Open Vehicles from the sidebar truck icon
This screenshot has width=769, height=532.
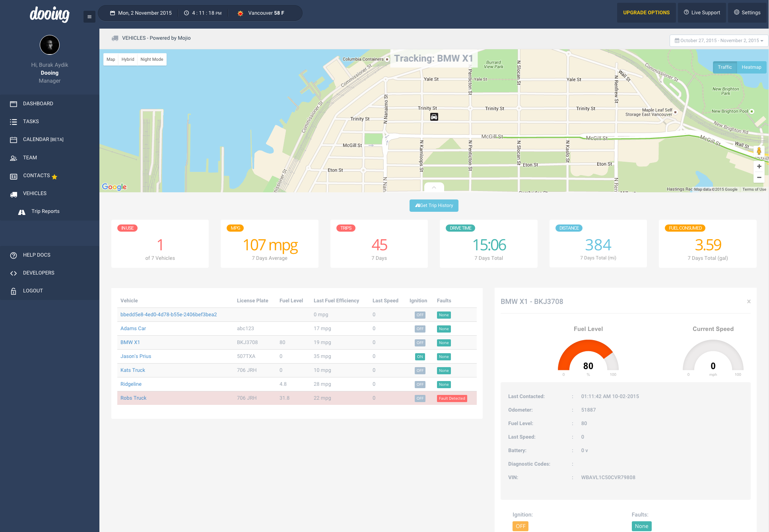pyautogui.click(x=14, y=194)
